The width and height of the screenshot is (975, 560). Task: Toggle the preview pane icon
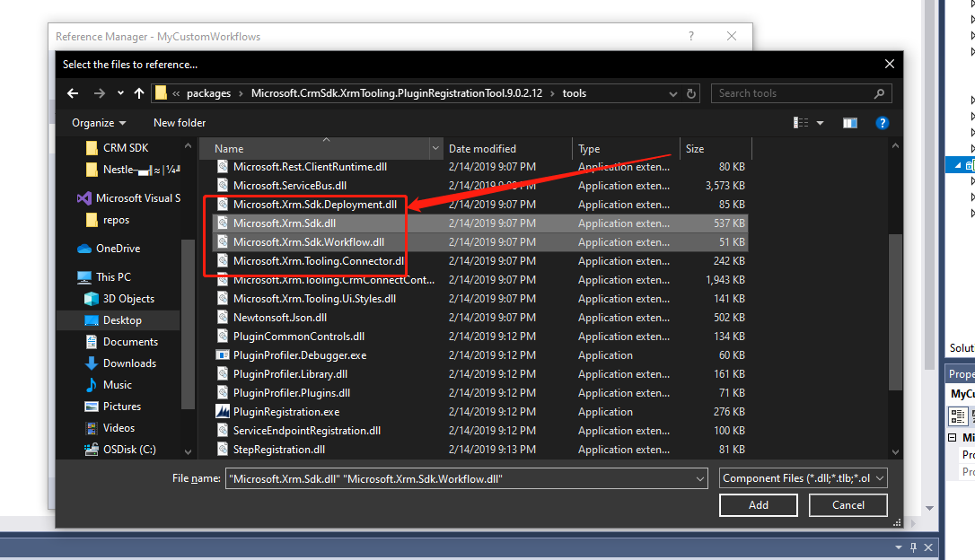[x=850, y=123]
